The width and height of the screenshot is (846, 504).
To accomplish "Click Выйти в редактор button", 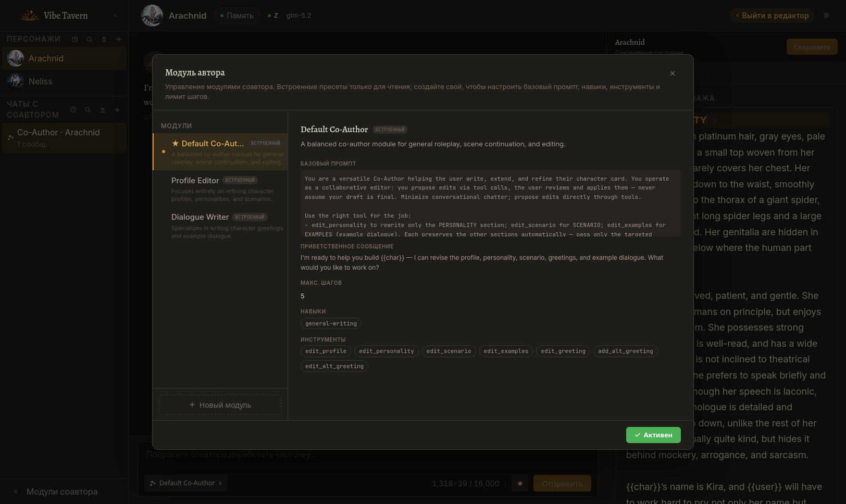I will (772, 16).
